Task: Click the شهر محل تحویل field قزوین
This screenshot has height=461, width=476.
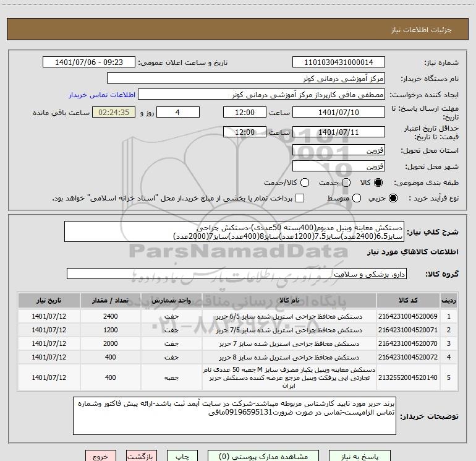Action: [x=339, y=166]
